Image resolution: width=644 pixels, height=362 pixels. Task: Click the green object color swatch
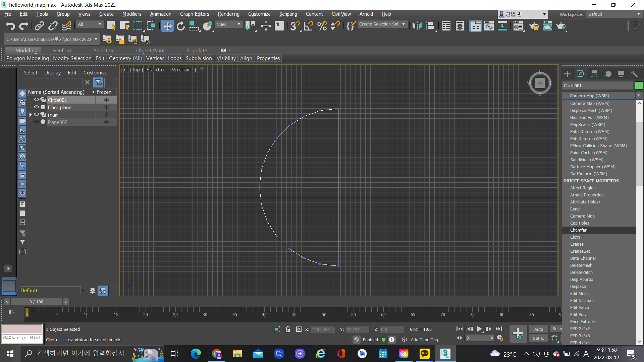click(x=639, y=85)
